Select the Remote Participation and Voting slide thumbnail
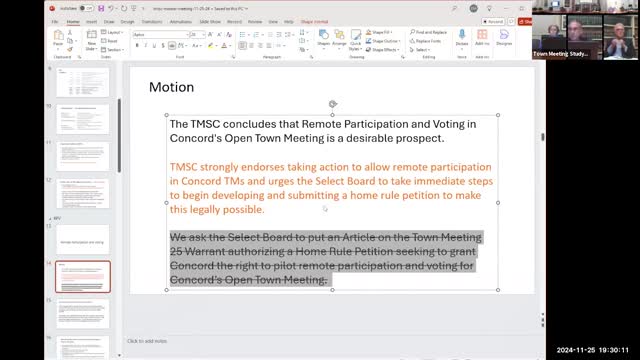Screen dimensions: 640x360 click(83, 240)
